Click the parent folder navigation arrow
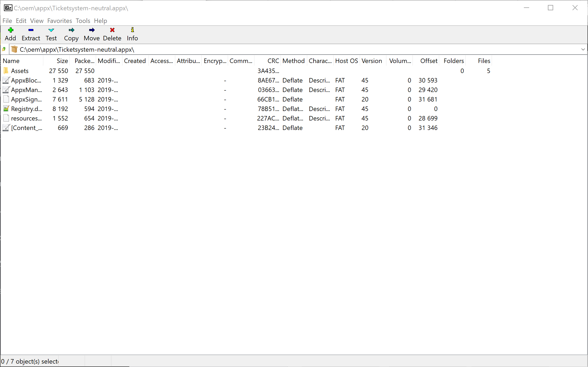This screenshot has height=367, width=588. pos(4,49)
